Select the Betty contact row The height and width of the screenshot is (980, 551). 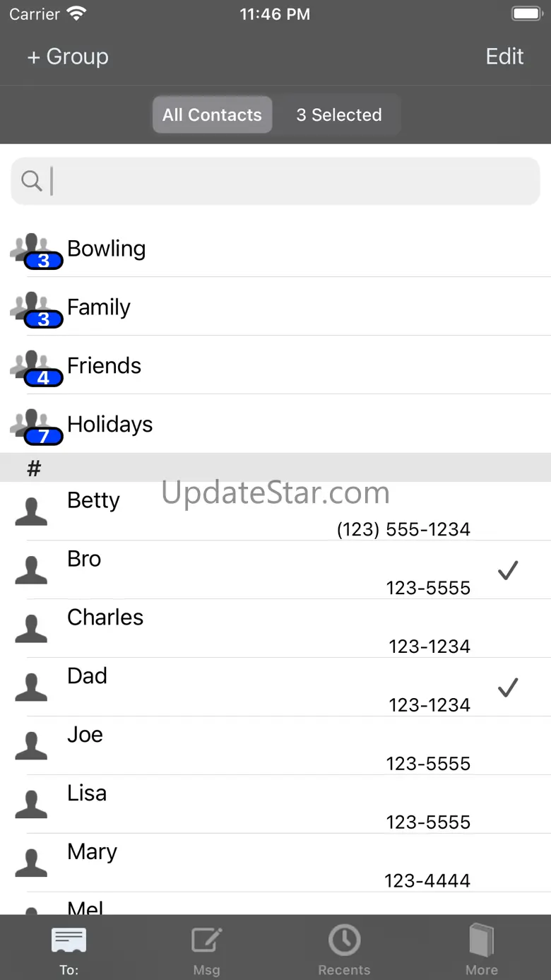click(275, 512)
